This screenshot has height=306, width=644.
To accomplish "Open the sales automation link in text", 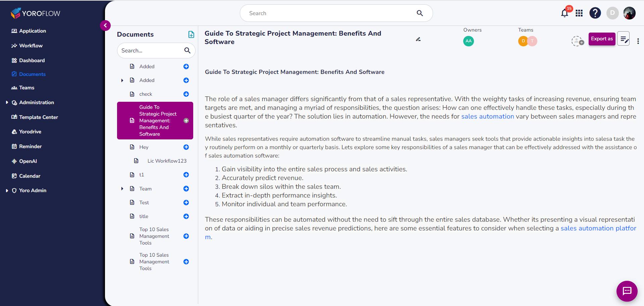I will tap(488, 116).
